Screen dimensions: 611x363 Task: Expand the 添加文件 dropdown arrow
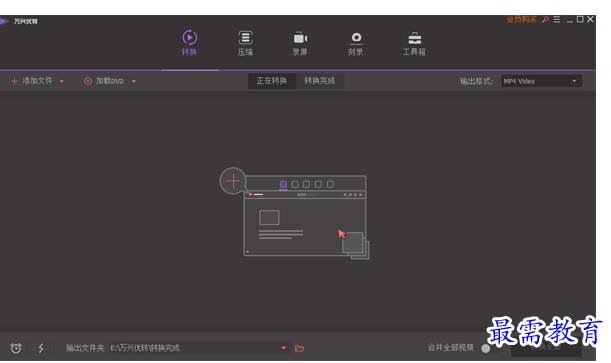tap(62, 81)
